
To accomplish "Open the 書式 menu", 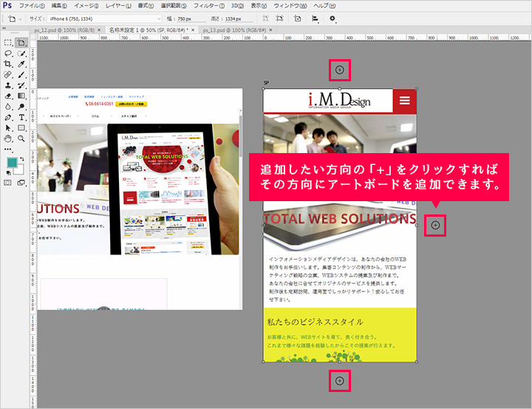I will point(146,6).
